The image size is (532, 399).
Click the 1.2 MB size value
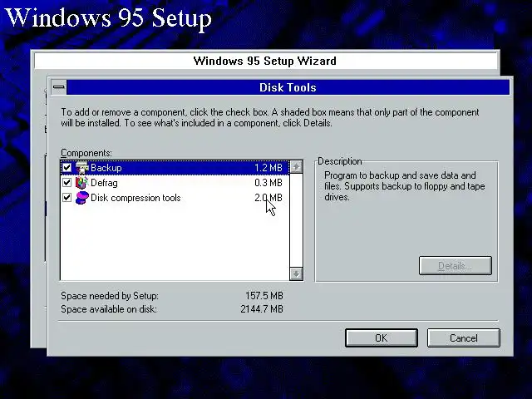(268, 168)
